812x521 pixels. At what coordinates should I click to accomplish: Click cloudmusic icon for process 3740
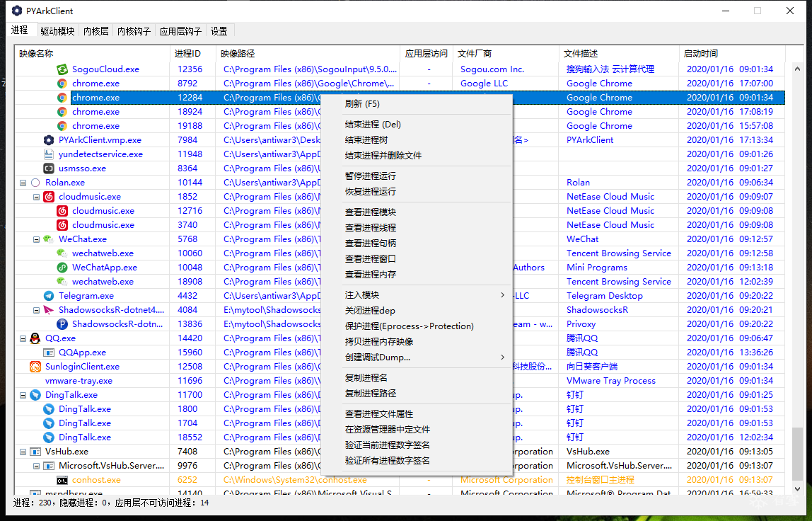[62, 225]
